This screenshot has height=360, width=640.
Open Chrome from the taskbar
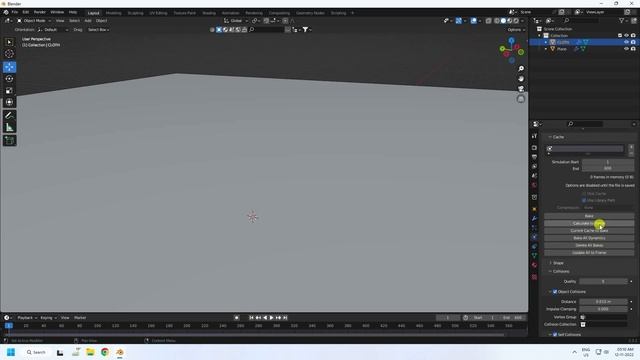[105, 352]
